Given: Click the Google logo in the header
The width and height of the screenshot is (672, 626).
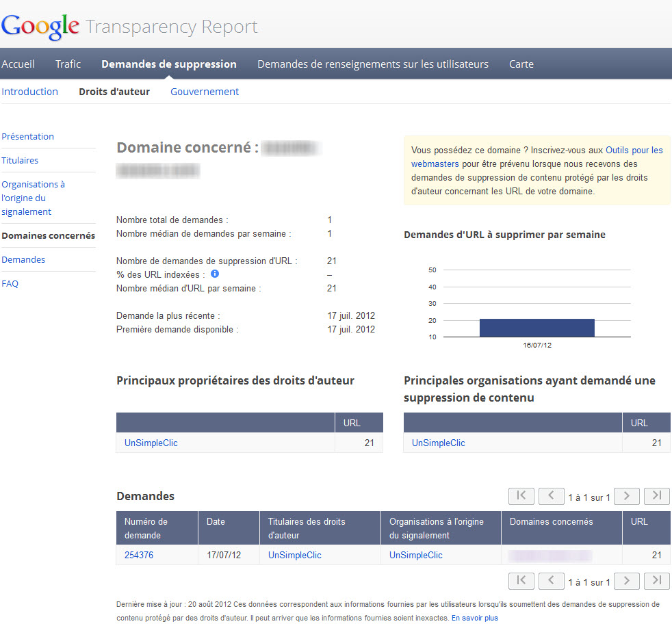Looking at the screenshot, I should (x=40, y=26).
